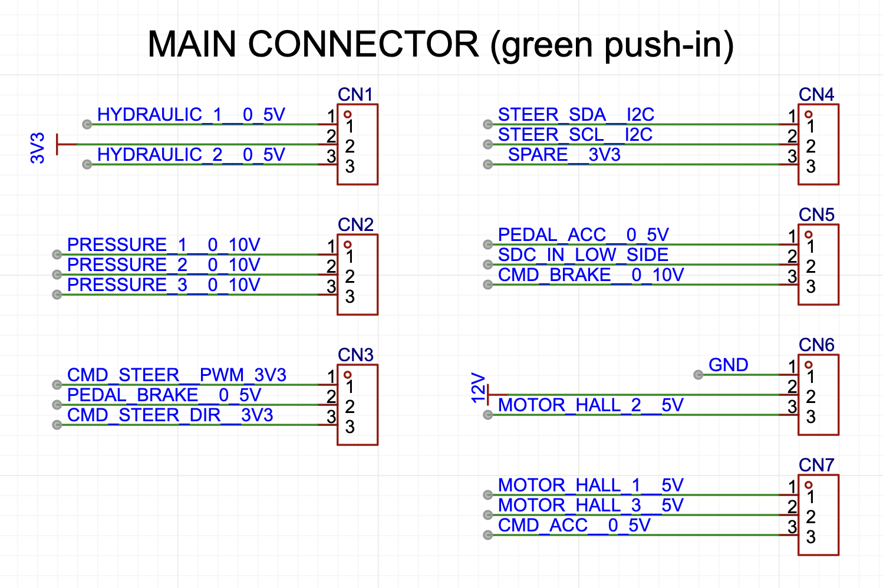Image resolution: width=883 pixels, height=588 pixels.
Task: Click net port dot left of MOTOR_HALL_2__5V
Action: pyautogui.click(x=487, y=415)
